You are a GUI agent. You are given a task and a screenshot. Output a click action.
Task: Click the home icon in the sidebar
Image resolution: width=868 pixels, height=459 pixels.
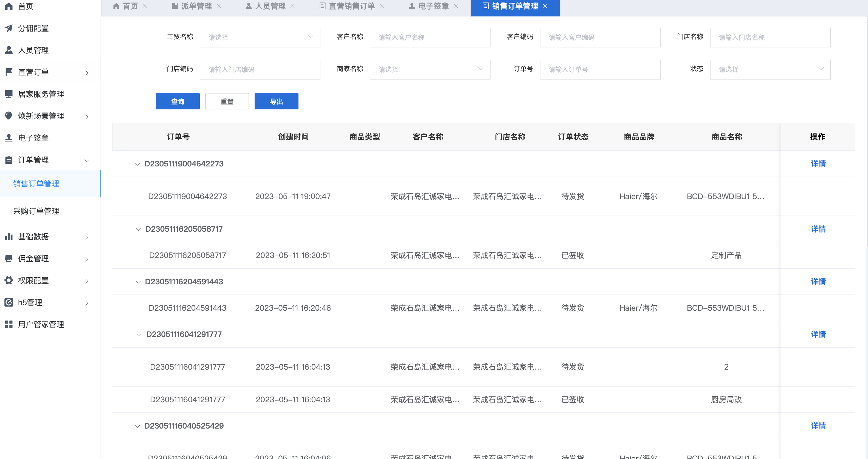9,6
